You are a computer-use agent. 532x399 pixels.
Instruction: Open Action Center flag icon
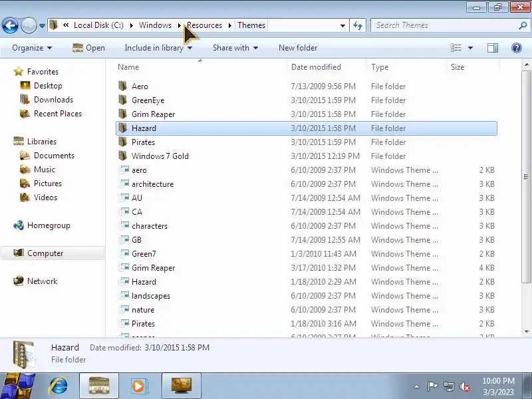tap(432, 386)
